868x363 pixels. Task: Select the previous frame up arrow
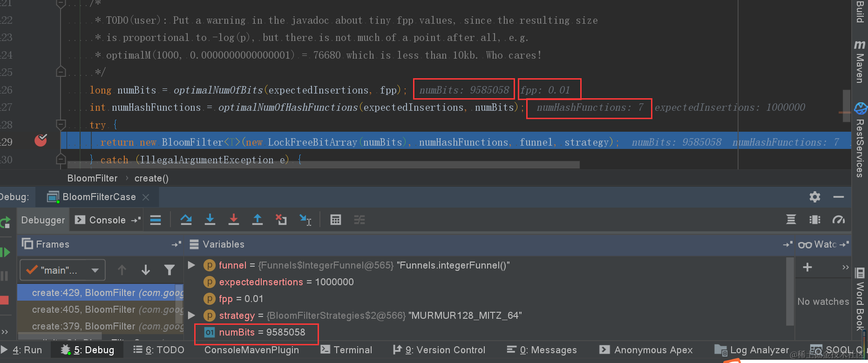122,270
